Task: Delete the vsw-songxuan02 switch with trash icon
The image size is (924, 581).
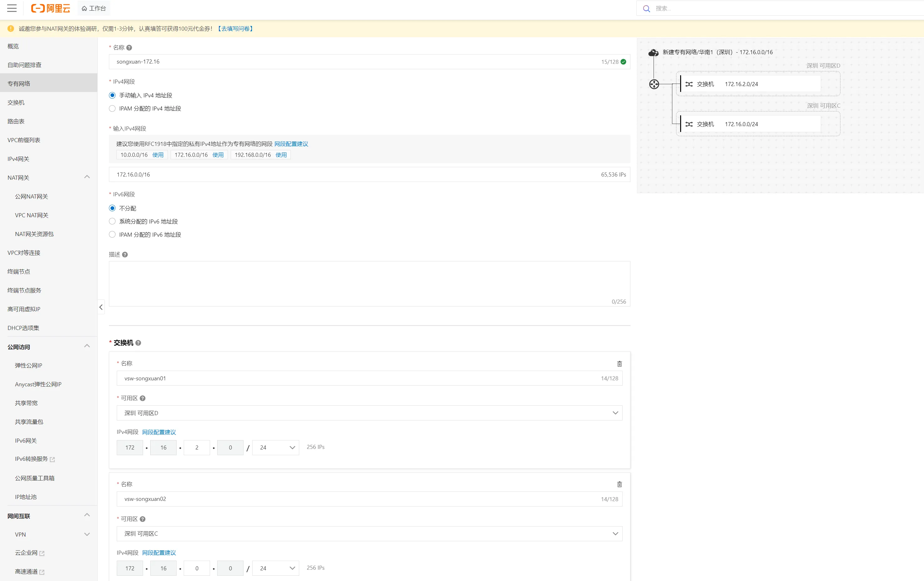Action: (x=619, y=484)
